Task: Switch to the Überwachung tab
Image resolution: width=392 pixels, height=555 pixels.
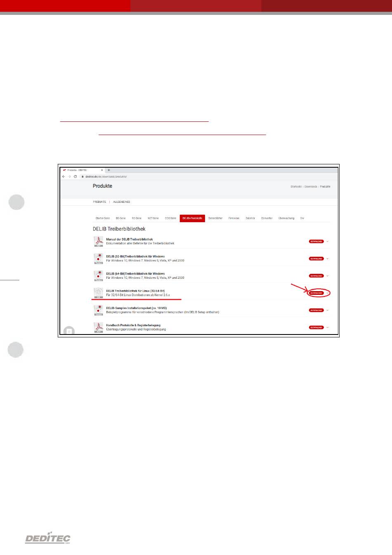Action: [x=286, y=218]
